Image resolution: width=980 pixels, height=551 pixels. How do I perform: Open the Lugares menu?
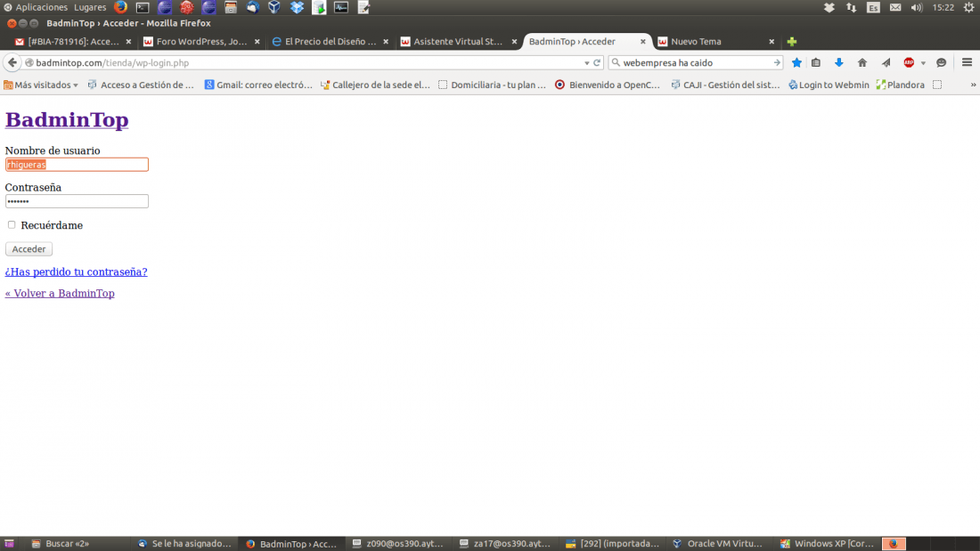[x=90, y=7]
